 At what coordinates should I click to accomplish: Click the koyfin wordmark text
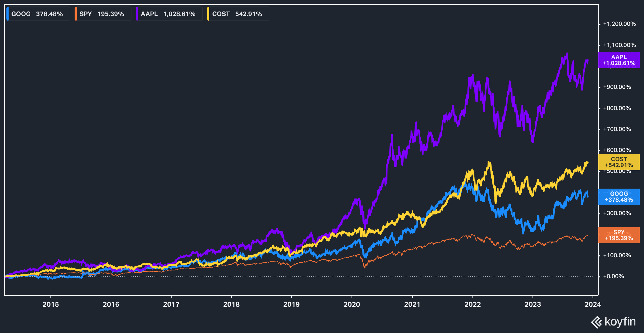click(620, 321)
